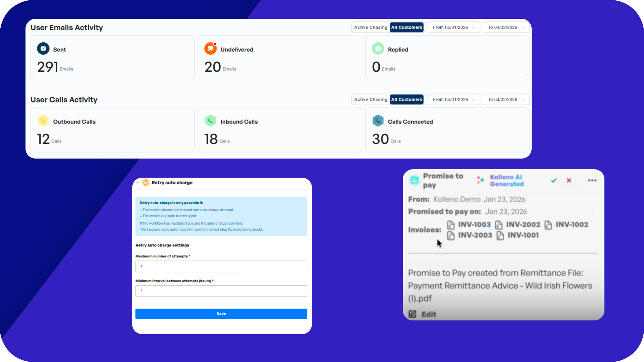Select All Customers in User Calls Activity

(x=407, y=100)
